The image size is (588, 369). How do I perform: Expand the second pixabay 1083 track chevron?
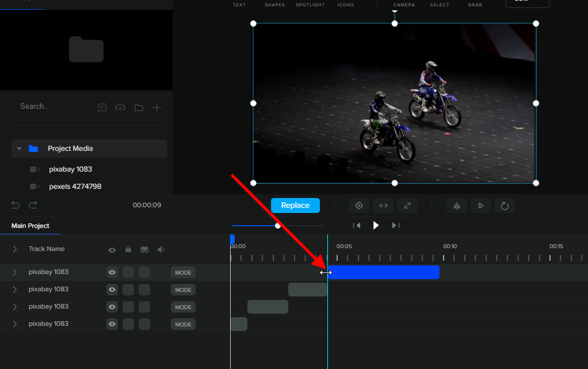click(14, 290)
